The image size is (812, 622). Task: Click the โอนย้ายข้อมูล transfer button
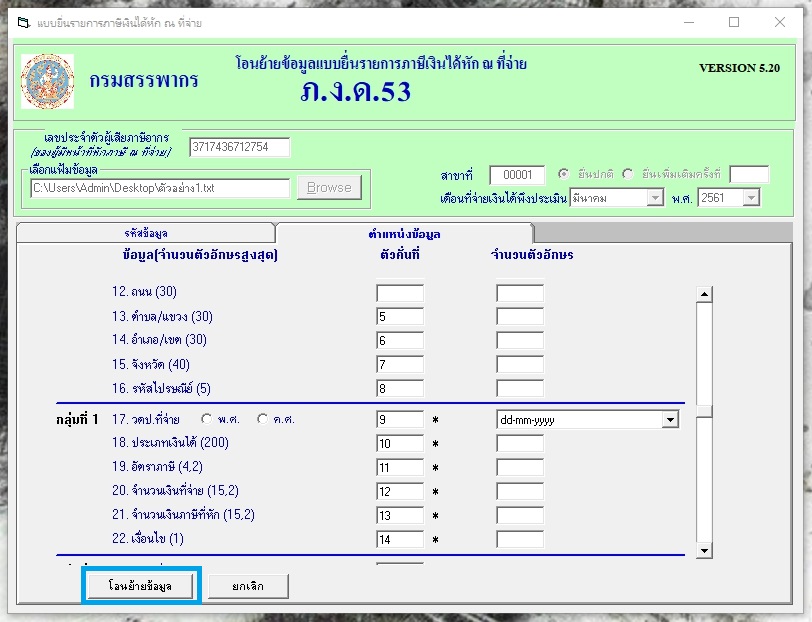coord(140,586)
